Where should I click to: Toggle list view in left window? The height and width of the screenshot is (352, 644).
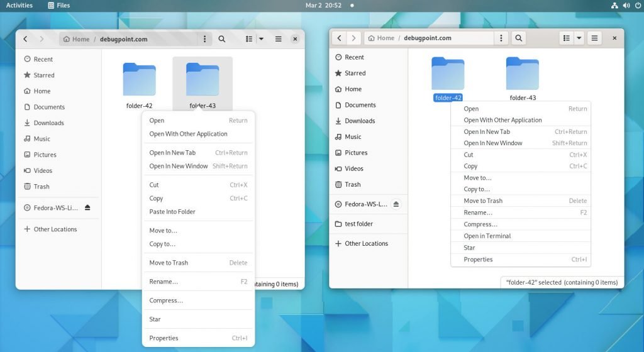pyautogui.click(x=249, y=39)
